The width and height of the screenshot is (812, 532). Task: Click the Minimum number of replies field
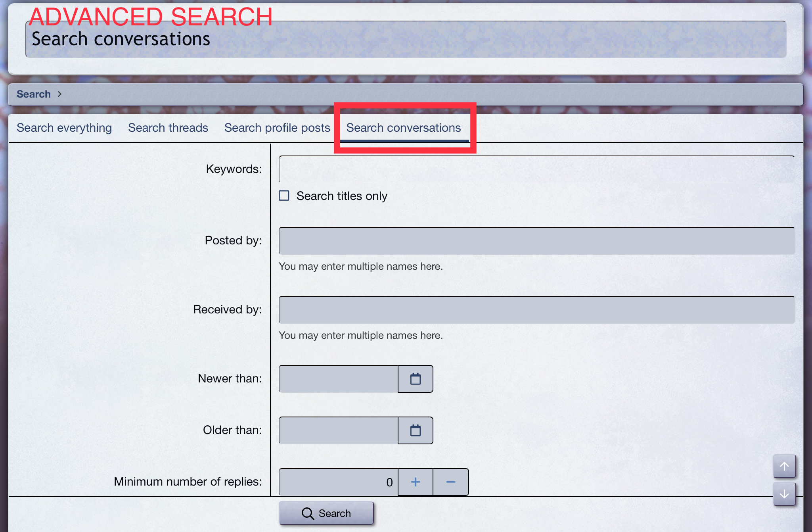point(339,482)
